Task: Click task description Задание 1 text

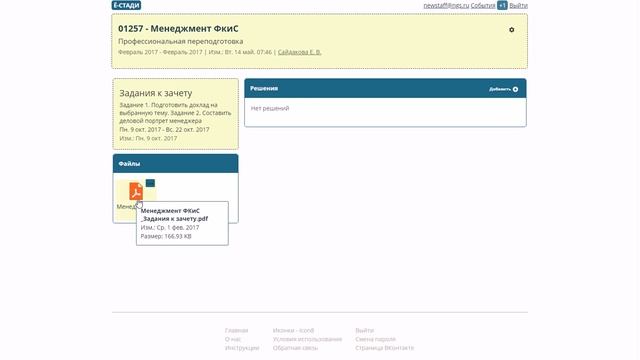Action: [x=175, y=113]
